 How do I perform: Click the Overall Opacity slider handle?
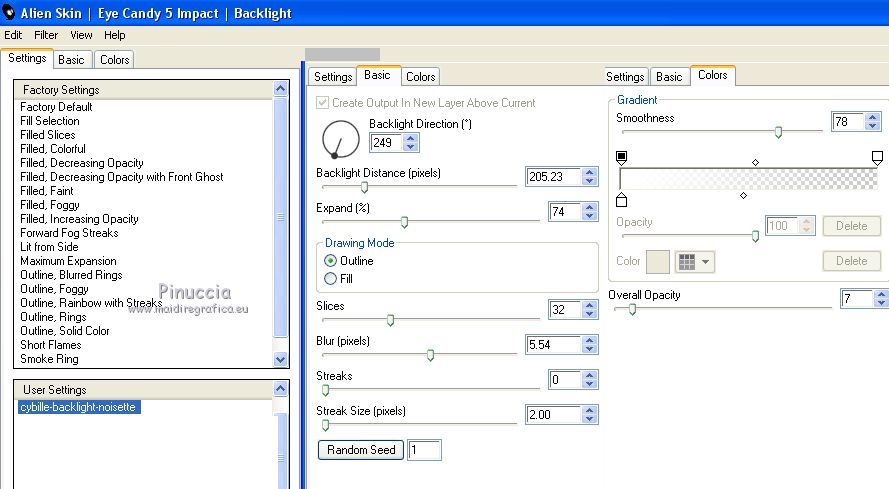point(632,309)
